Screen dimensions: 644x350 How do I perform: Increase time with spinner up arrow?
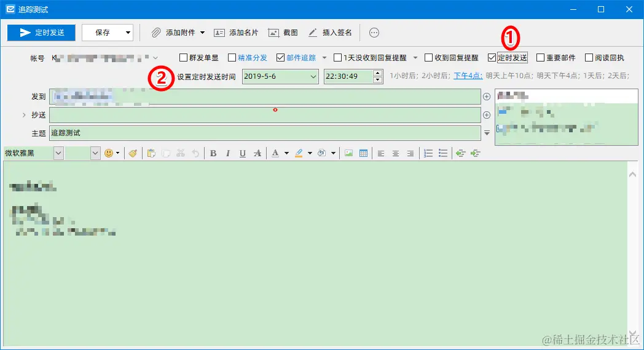pyautogui.click(x=378, y=73)
